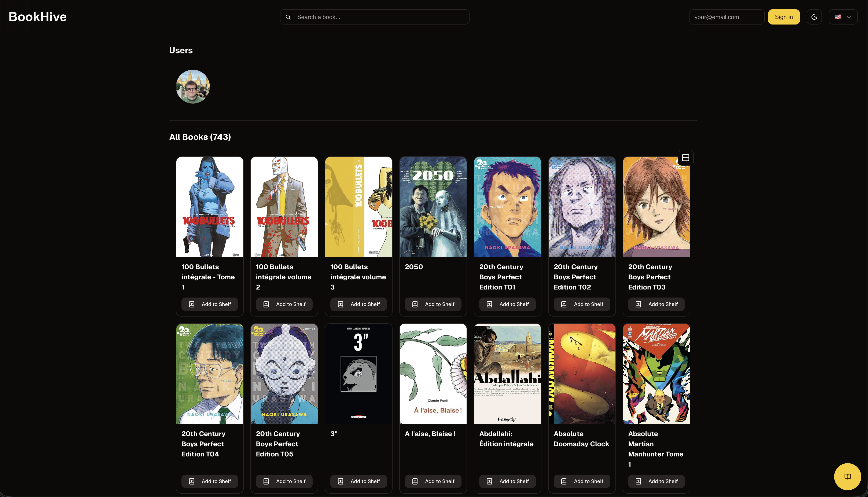The width and height of the screenshot is (868, 497).
Task: Add 100 Bullets intégrale Tome 1 to shelf
Action: click(x=209, y=304)
